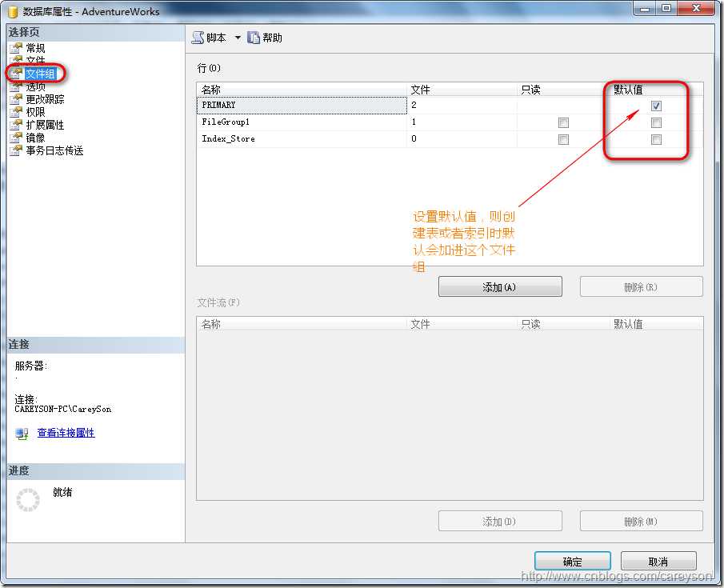Click 文件 column header in rows grid
Screen dimensions: 724x588
point(462,90)
